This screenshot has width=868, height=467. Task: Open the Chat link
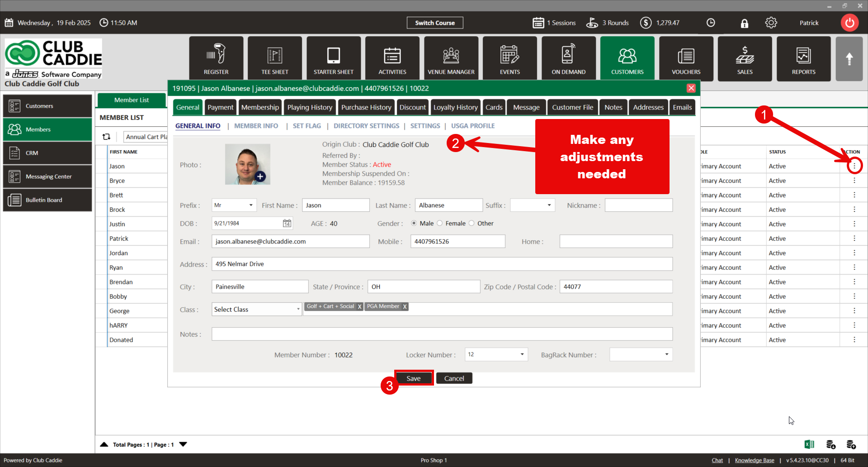717,460
